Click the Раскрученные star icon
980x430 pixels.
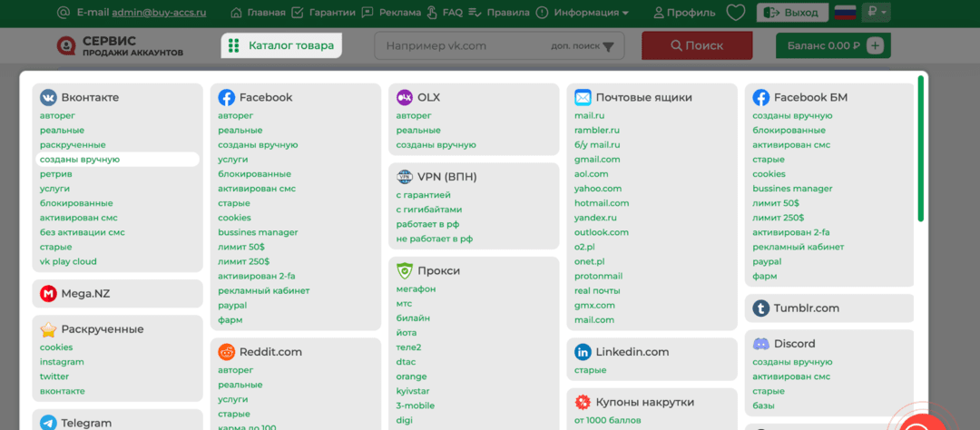[x=48, y=328]
